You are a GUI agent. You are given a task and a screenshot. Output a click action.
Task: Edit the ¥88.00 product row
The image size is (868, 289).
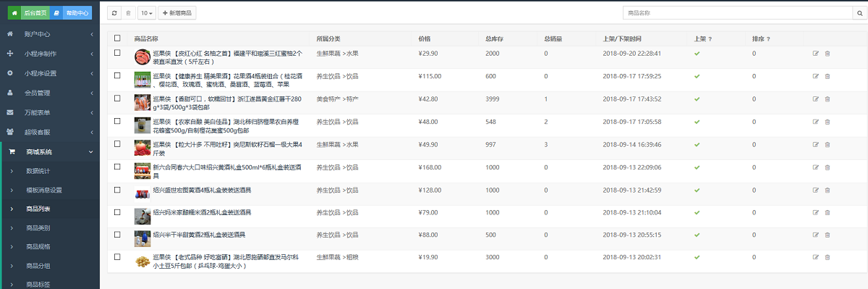click(x=816, y=235)
